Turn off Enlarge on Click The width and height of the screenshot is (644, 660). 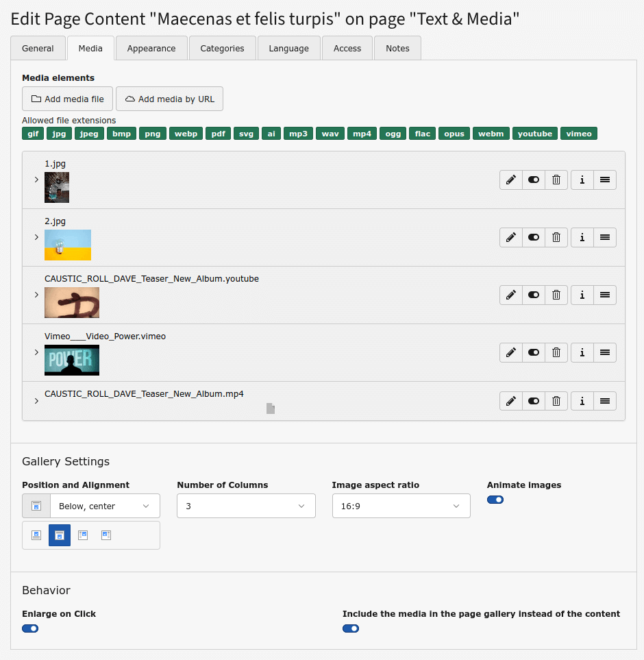[30, 628]
